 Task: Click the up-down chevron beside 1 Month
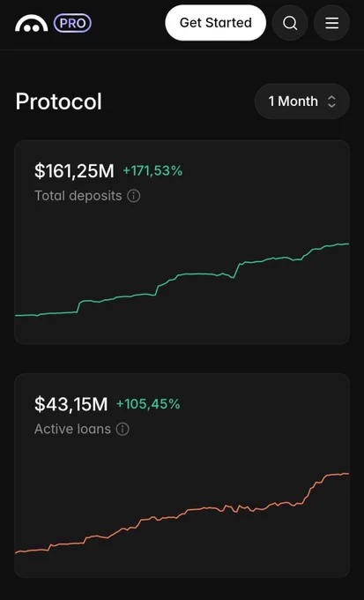(x=331, y=101)
